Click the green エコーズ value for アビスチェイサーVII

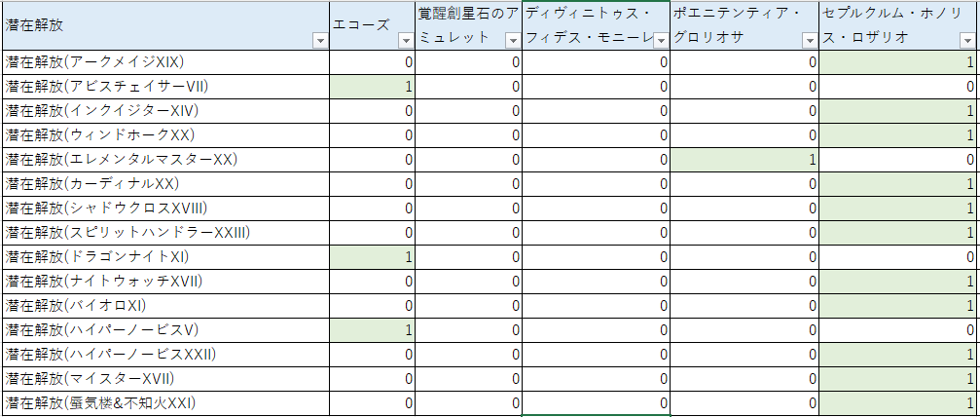coord(373,87)
